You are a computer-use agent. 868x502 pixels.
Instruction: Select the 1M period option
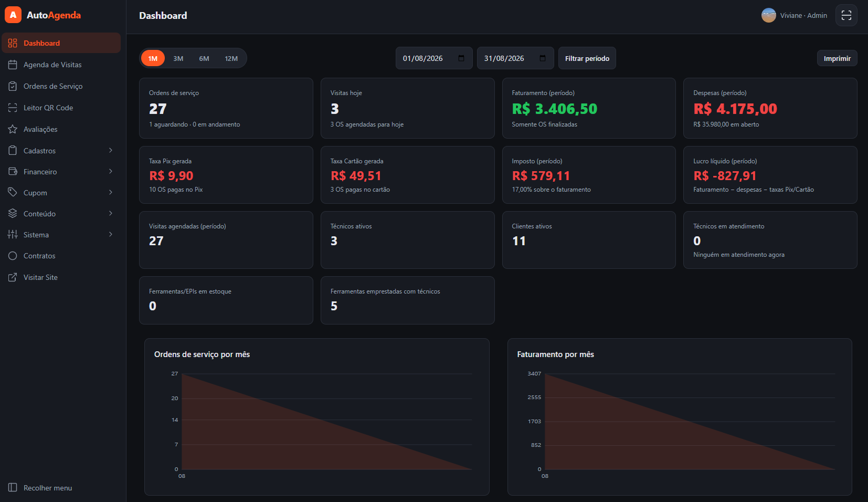click(153, 58)
